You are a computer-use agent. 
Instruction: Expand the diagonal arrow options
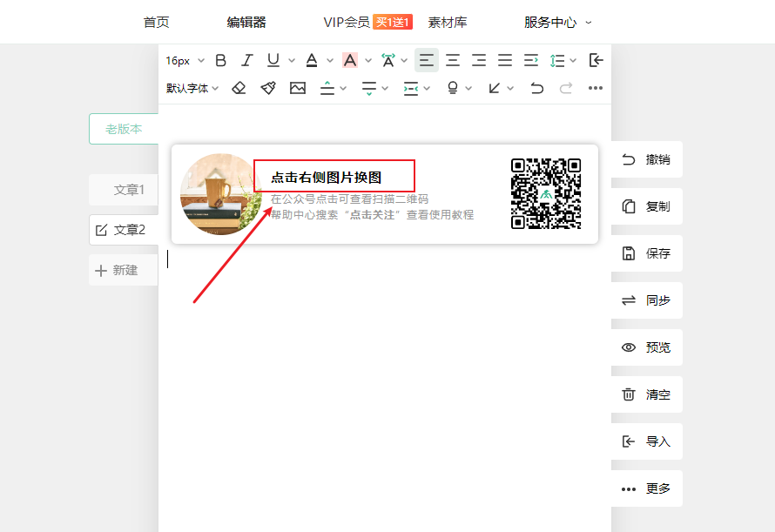(510, 88)
